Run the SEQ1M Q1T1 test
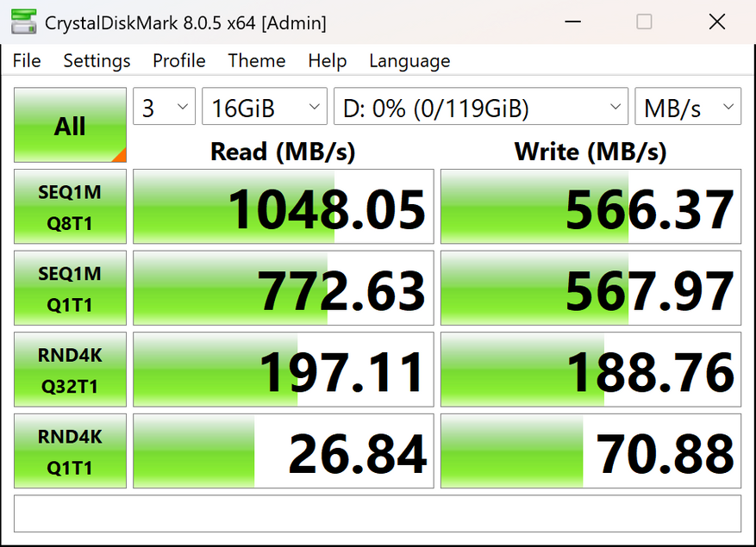This screenshot has width=756, height=547. point(70,289)
